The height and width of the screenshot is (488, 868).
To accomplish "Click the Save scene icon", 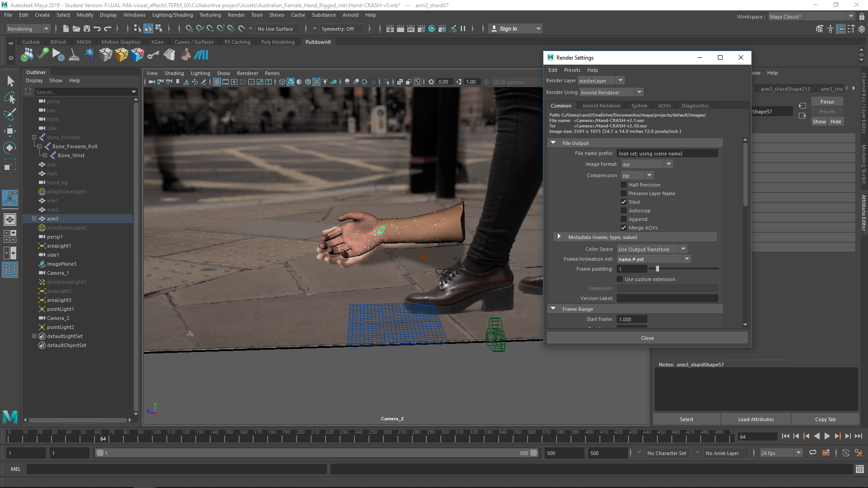I will click(87, 29).
